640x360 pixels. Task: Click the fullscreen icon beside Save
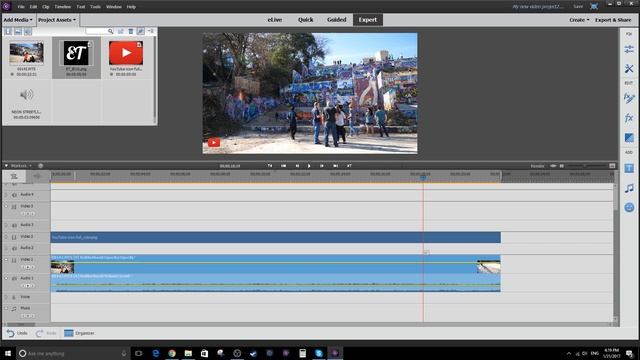pos(594,7)
